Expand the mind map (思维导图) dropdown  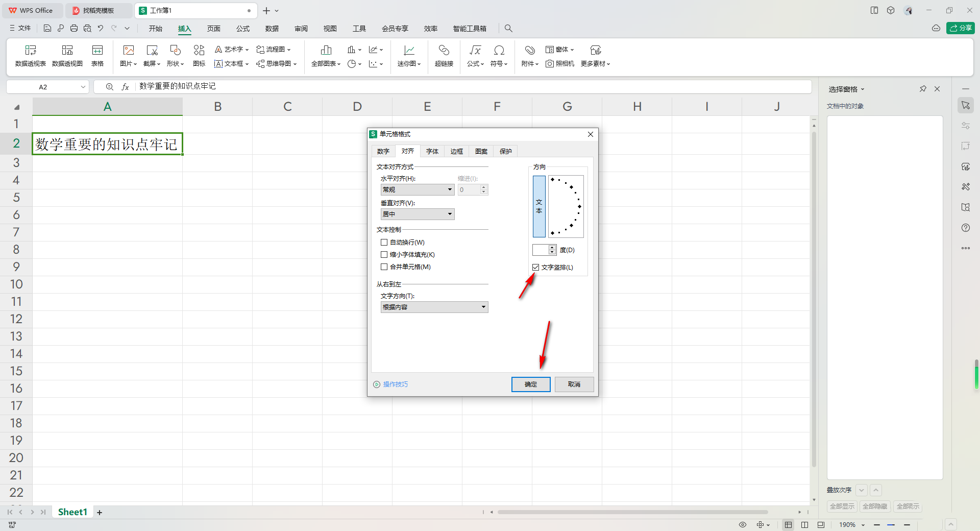pyautogui.click(x=295, y=64)
